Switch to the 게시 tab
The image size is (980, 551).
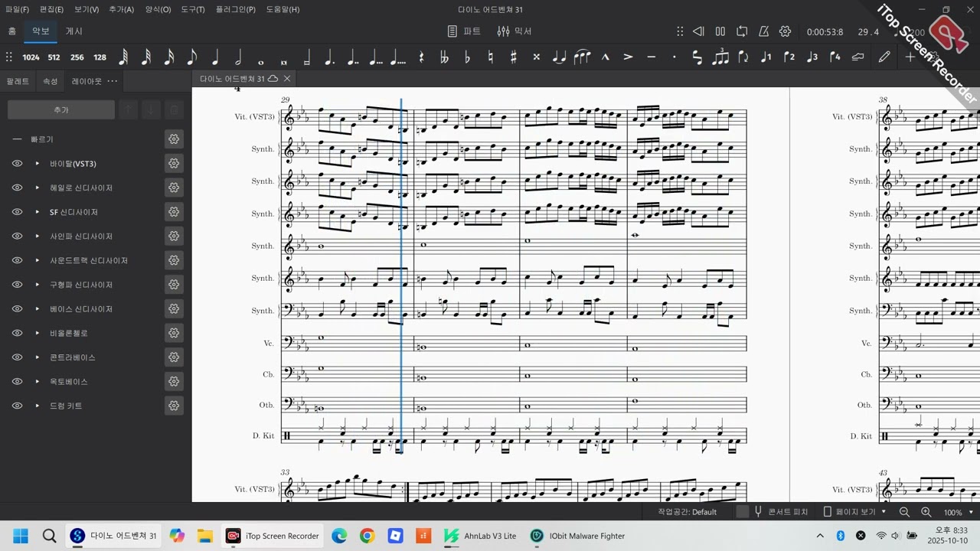tap(73, 31)
